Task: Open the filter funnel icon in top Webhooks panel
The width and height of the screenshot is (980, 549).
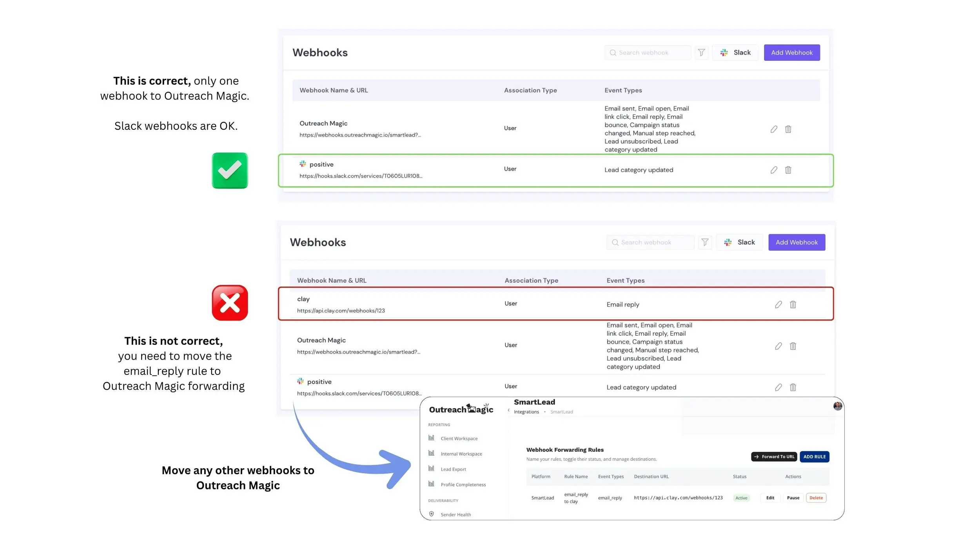Action: 701,52
